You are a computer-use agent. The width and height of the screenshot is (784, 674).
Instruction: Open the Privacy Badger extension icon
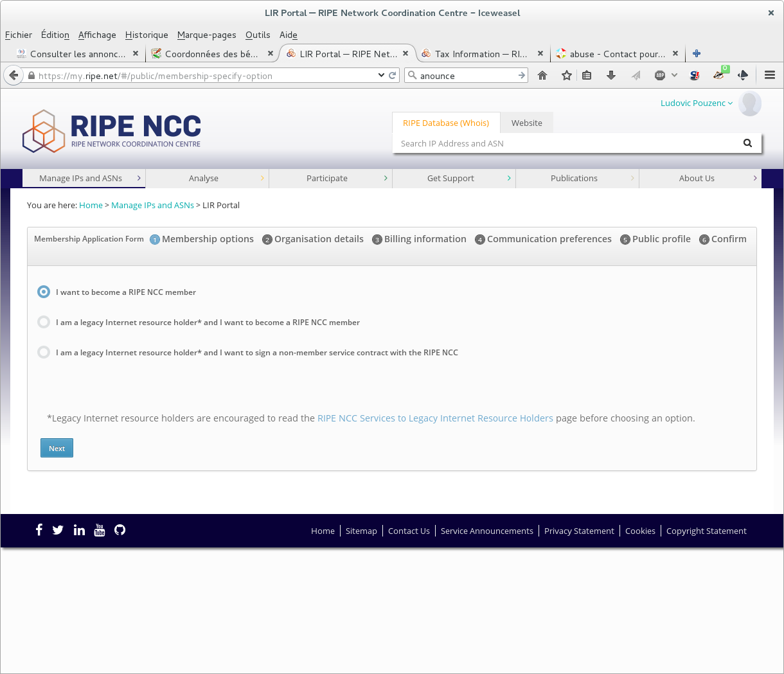point(719,75)
